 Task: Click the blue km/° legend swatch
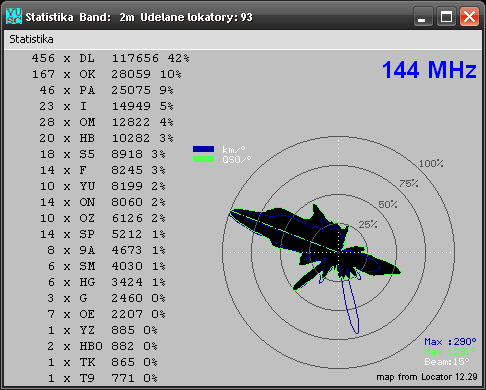[x=203, y=149]
